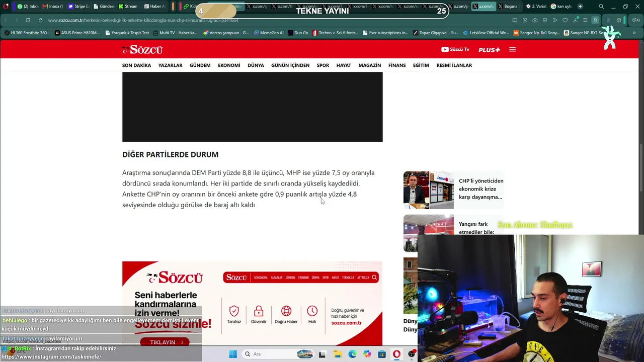Open the Windows Start menu

coord(233,354)
